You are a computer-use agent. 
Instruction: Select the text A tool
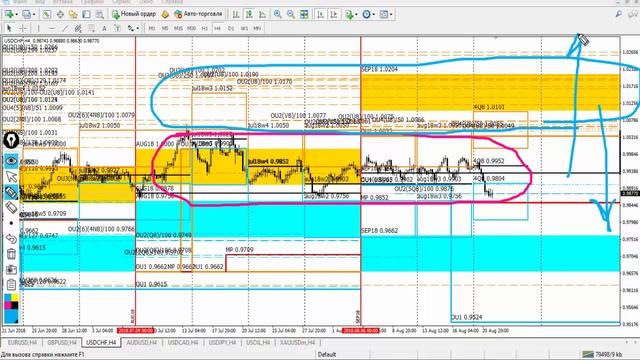pos(104,28)
